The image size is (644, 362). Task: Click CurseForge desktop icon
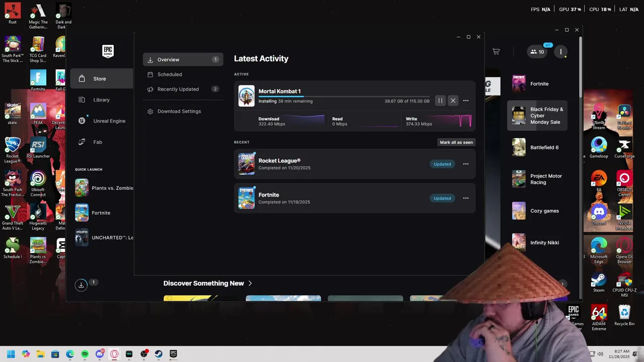click(x=624, y=148)
